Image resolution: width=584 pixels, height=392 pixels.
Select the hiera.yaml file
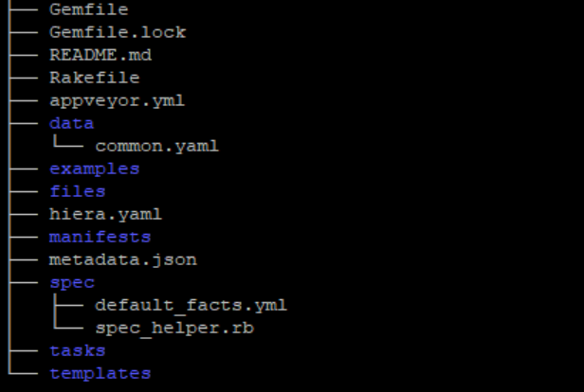click(105, 215)
